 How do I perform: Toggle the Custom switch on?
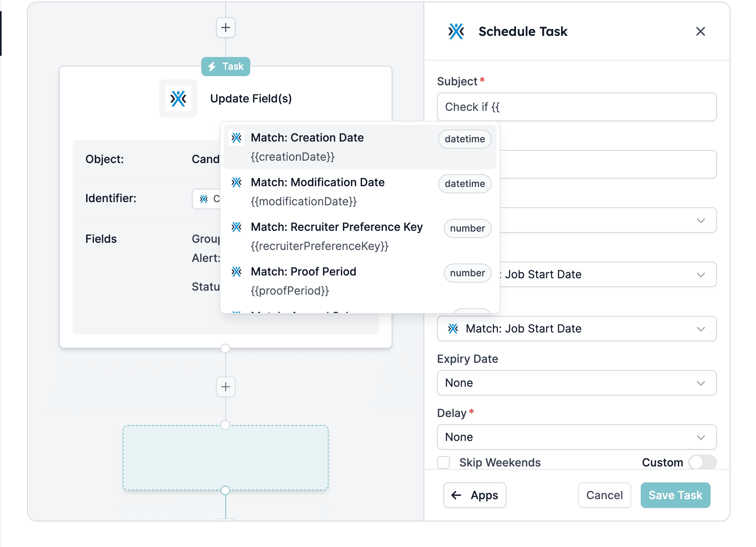[703, 462]
